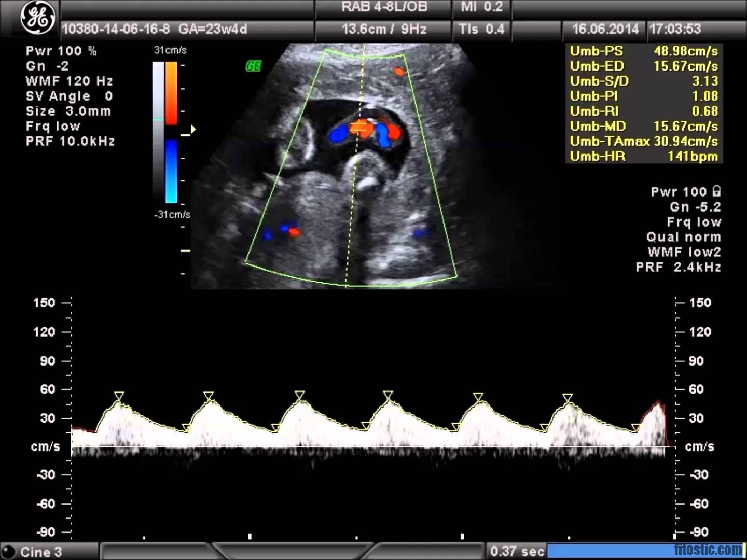Select the white arrow beside the color scale
The width and height of the screenshot is (747, 560).
[x=193, y=130]
